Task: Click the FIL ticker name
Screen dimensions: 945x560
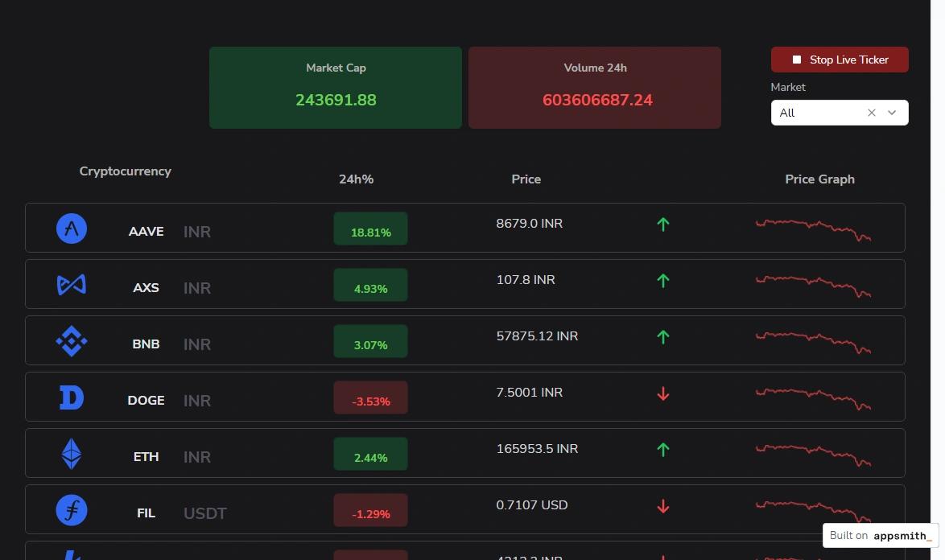Action: tap(146, 513)
